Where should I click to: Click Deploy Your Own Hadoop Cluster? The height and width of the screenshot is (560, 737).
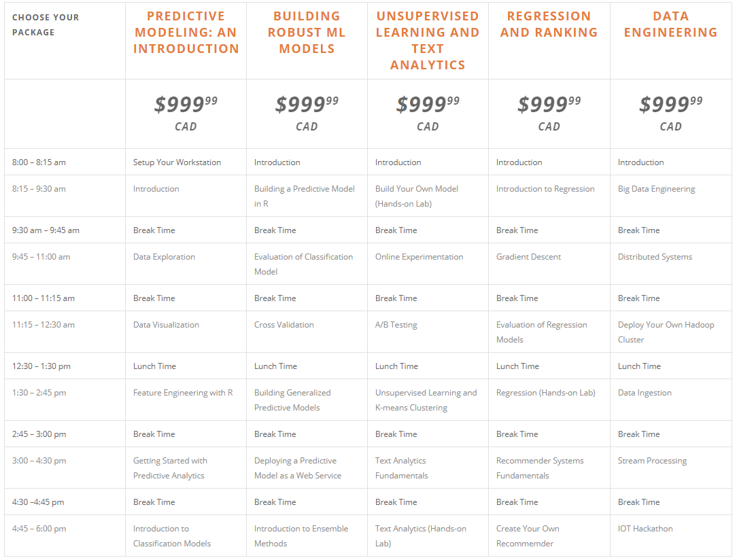click(x=666, y=332)
